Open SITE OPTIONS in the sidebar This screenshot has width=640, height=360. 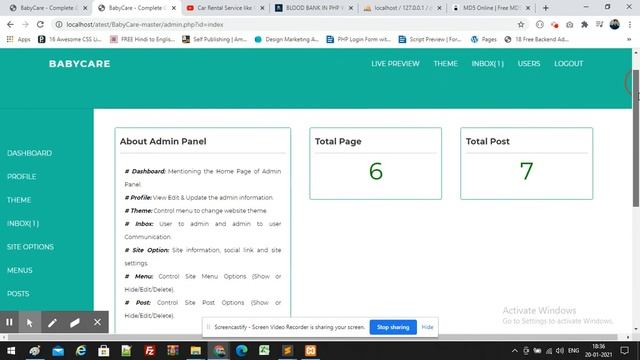(30, 247)
